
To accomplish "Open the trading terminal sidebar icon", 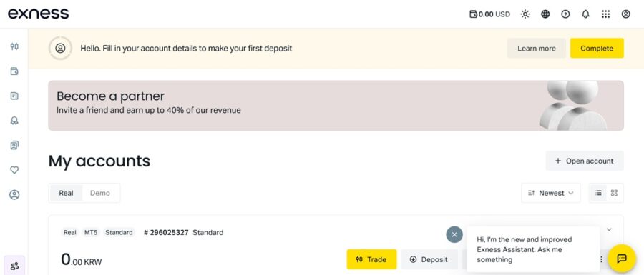I will coord(14,46).
